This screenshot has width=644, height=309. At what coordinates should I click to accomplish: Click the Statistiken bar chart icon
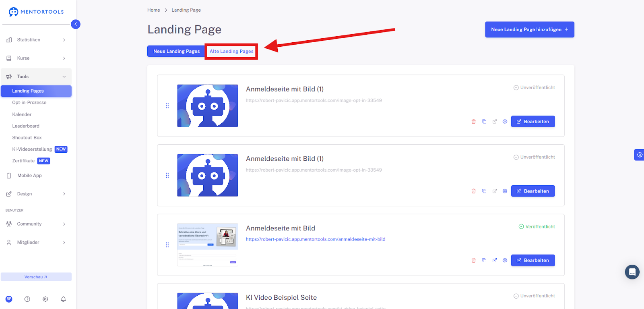9,40
